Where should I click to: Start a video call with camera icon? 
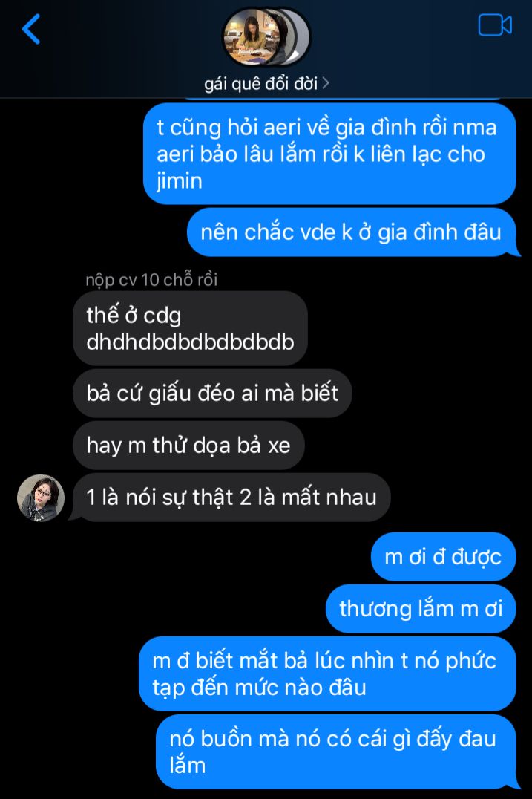pos(494,25)
